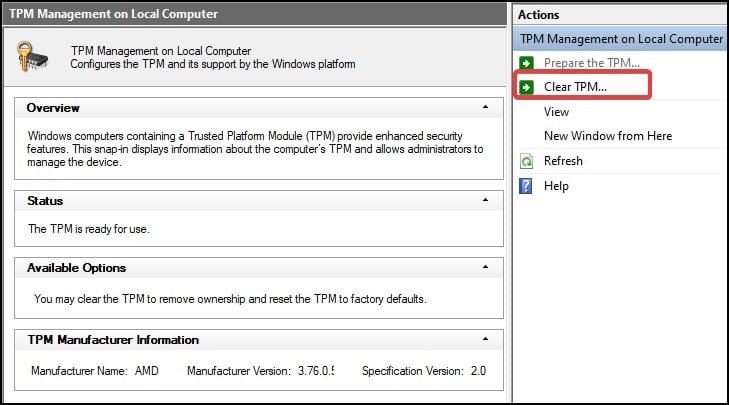Collapse the Status section
Viewport: 729px width, 405px height.
(x=485, y=201)
